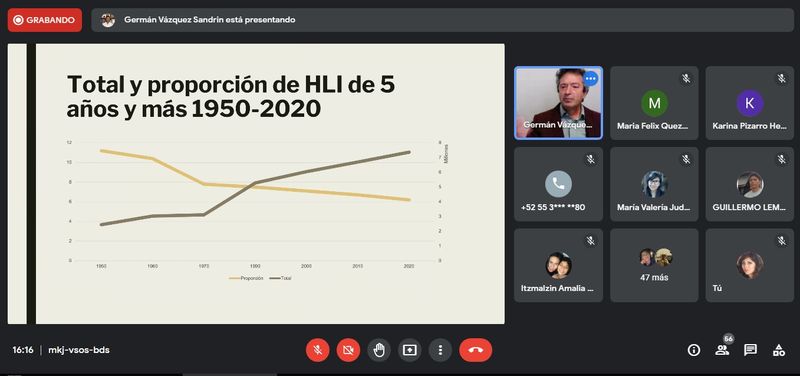Image resolution: width=800 pixels, height=376 pixels.
Task: Open blue options dots on Germán's tile
Action: click(590, 79)
